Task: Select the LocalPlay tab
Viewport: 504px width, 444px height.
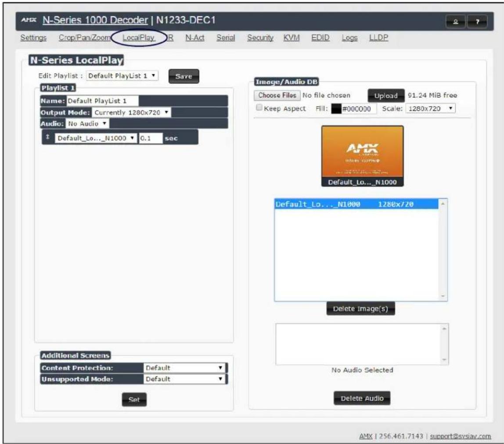Action: (139, 38)
